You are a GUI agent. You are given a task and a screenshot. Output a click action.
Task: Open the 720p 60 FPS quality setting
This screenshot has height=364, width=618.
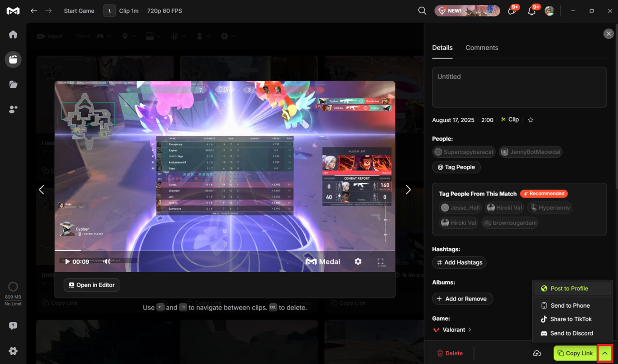click(165, 11)
